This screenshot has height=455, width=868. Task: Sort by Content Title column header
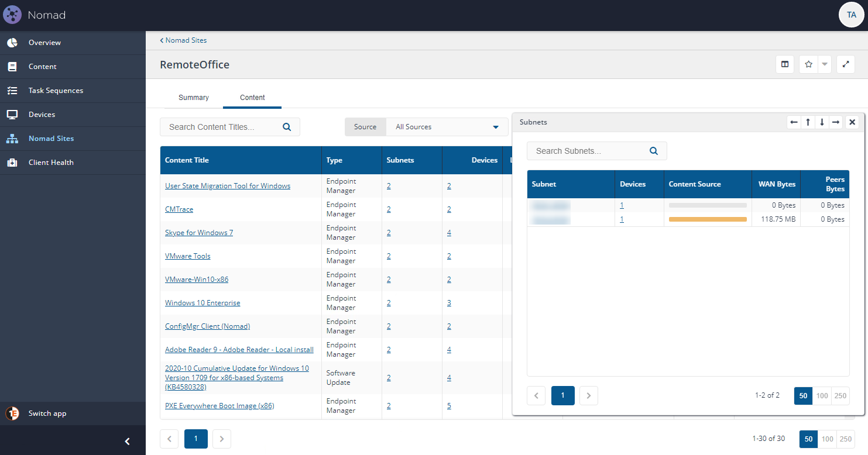pos(241,160)
